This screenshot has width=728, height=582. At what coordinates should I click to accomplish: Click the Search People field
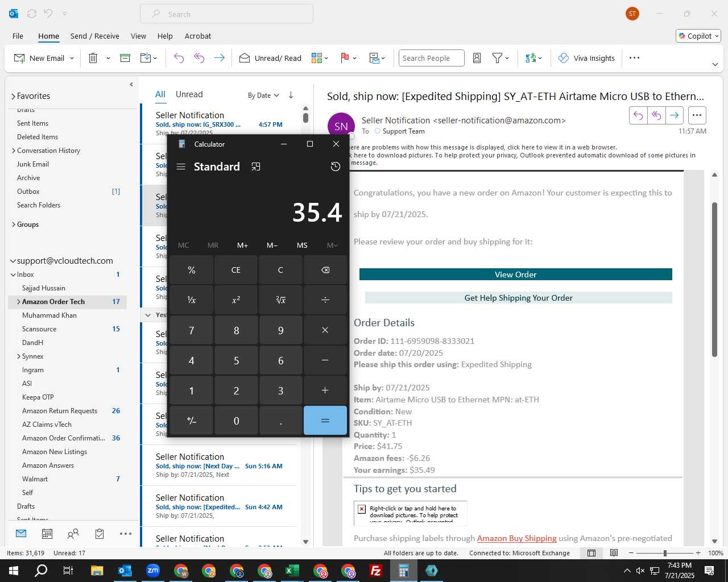click(432, 58)
